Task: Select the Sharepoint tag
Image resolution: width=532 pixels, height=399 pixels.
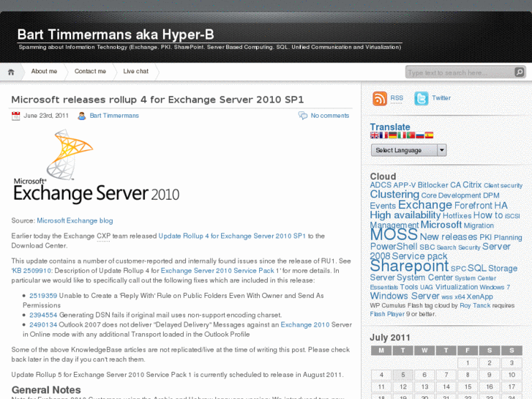Action: [x=409, y=266]
